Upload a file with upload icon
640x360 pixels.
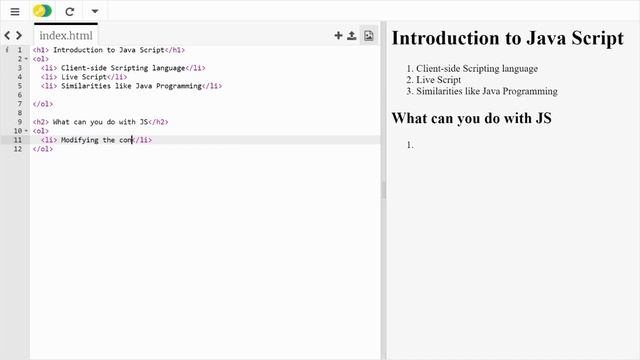click(x=351, y=36)
